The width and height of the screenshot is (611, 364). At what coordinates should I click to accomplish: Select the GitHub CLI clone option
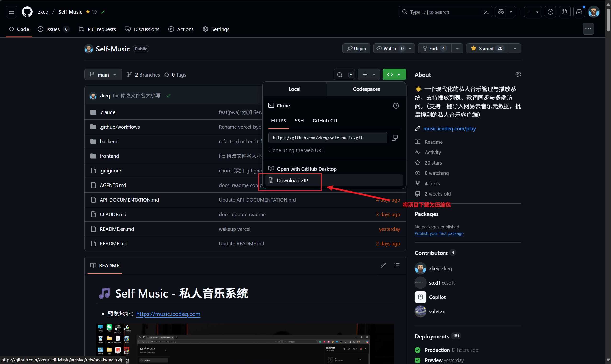coord(325,121)
